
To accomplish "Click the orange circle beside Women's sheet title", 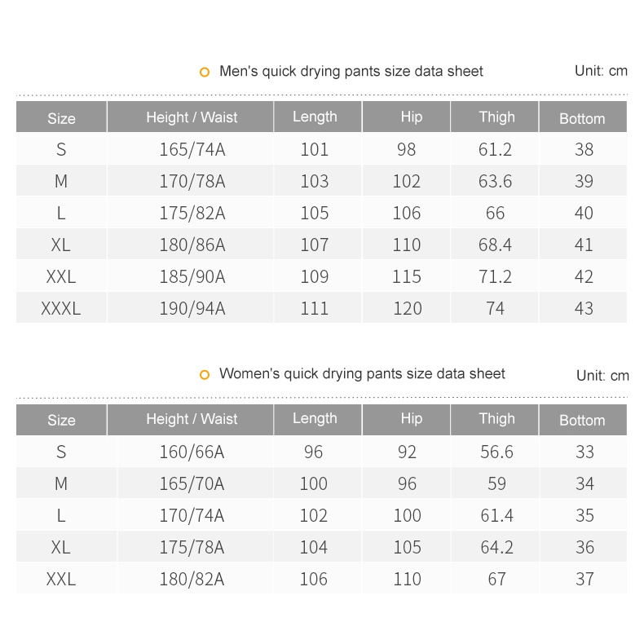I will point(205,375).
